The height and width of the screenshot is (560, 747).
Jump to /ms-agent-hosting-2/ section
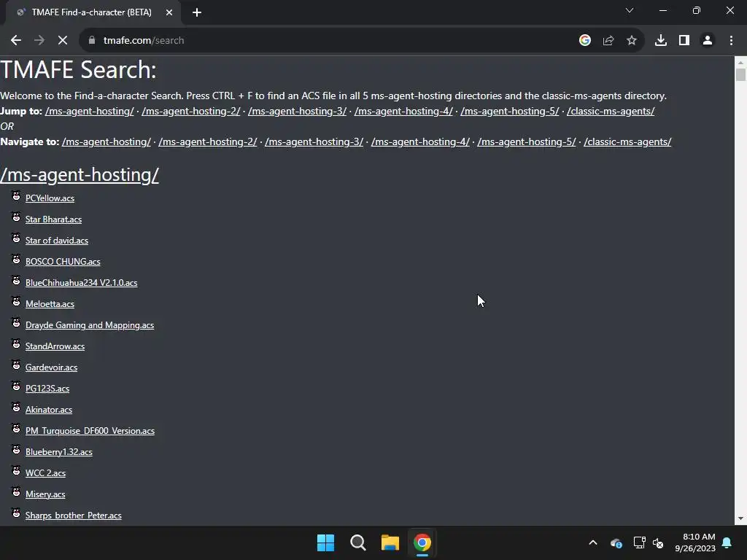[191, 111]
